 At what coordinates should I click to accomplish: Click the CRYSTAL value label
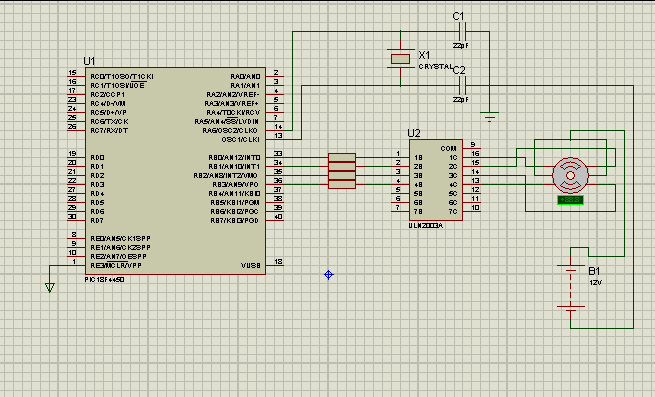coord(435,67)
